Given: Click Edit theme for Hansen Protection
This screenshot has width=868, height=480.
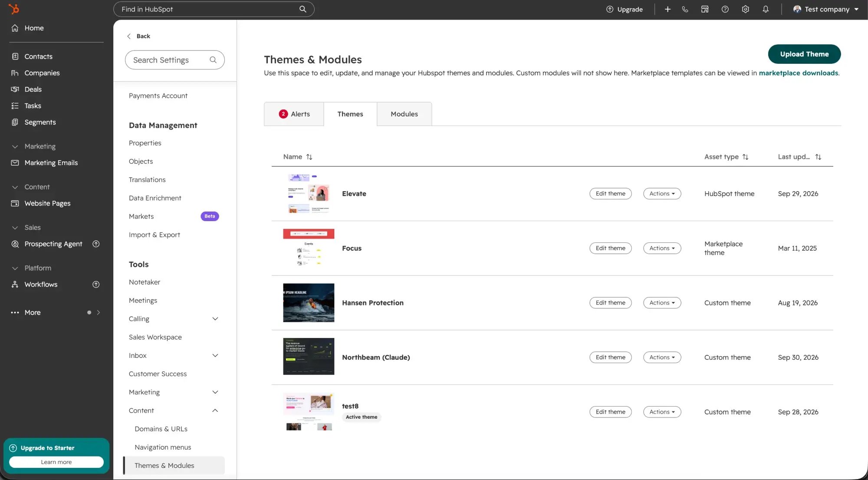Looking at the screenshot, I should click(611, 303).
